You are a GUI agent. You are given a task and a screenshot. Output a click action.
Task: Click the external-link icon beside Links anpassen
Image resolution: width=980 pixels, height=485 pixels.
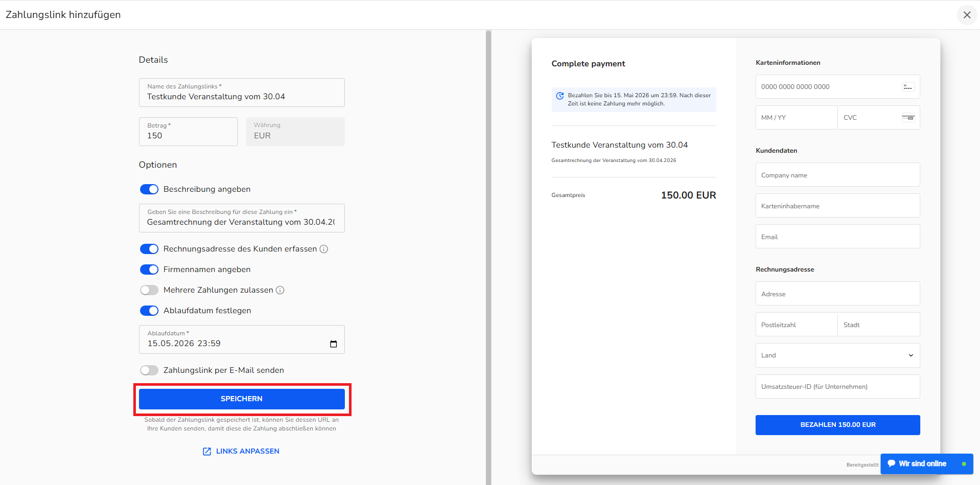click(x=207, y=451)
